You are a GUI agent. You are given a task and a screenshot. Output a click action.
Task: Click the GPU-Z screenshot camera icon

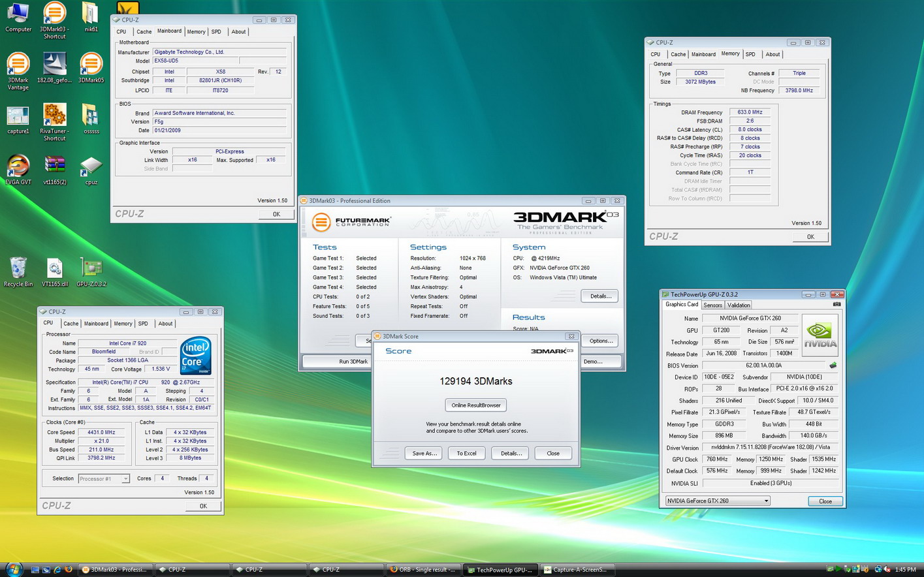point(836,304)
